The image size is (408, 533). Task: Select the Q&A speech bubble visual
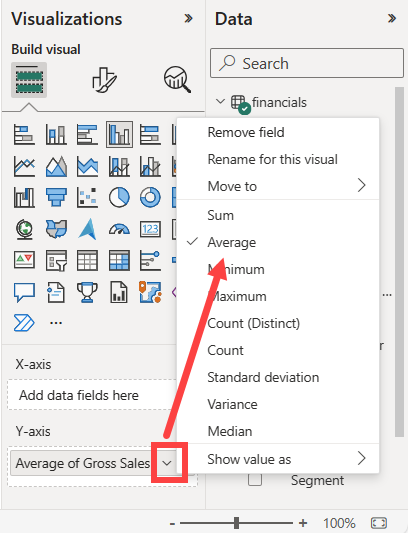point(24,292)
